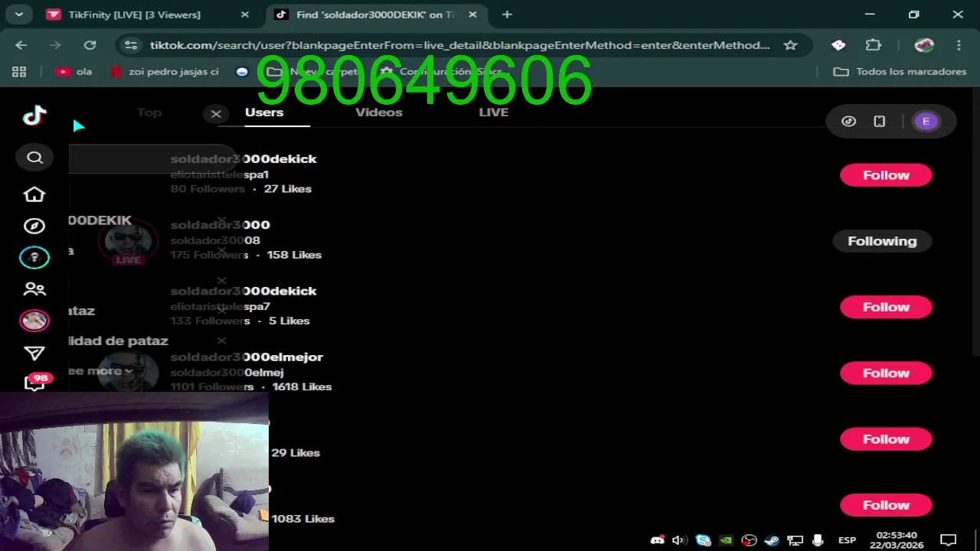
Task: Click the coin icon beside phone icon
Action: pos(848,121)
